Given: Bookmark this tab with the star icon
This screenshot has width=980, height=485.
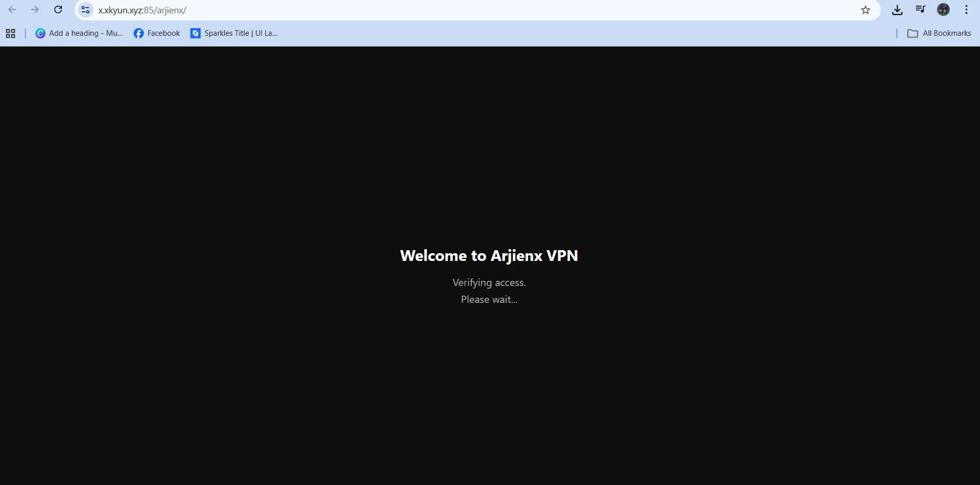Looking at the screenshot, I should tap(865, 10).
